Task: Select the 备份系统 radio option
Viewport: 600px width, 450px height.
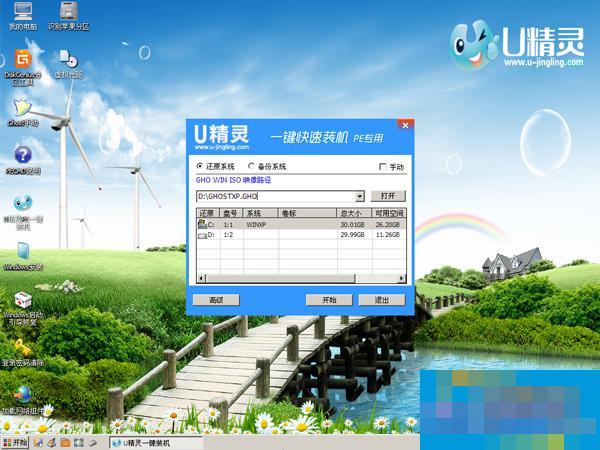Action: [267, 166]
